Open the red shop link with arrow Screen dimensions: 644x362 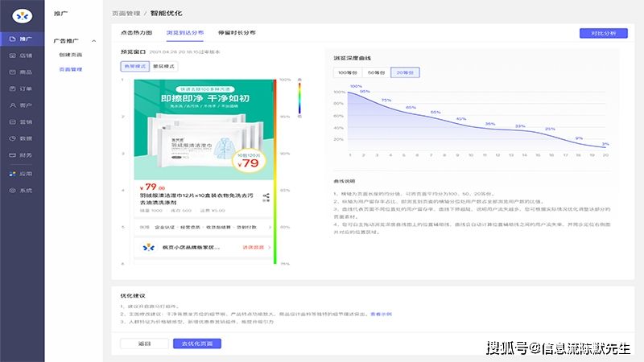pyautogui.click(x=257, y=248)
